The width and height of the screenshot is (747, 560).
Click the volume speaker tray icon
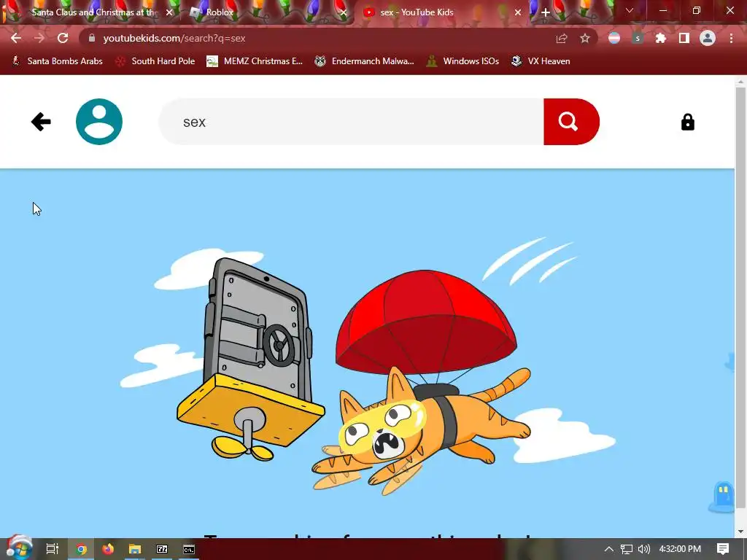(x=643, y=549)
